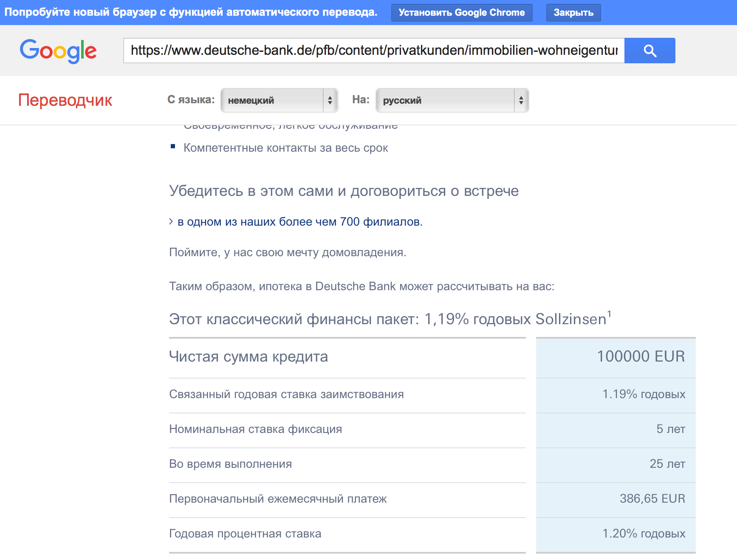Click value 100000 EUR
The image size is (737, 560).
(x=641, y=356)
